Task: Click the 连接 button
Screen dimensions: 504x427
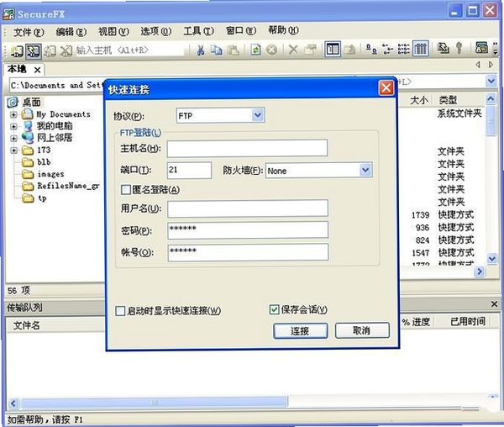Action: (301, 331)
